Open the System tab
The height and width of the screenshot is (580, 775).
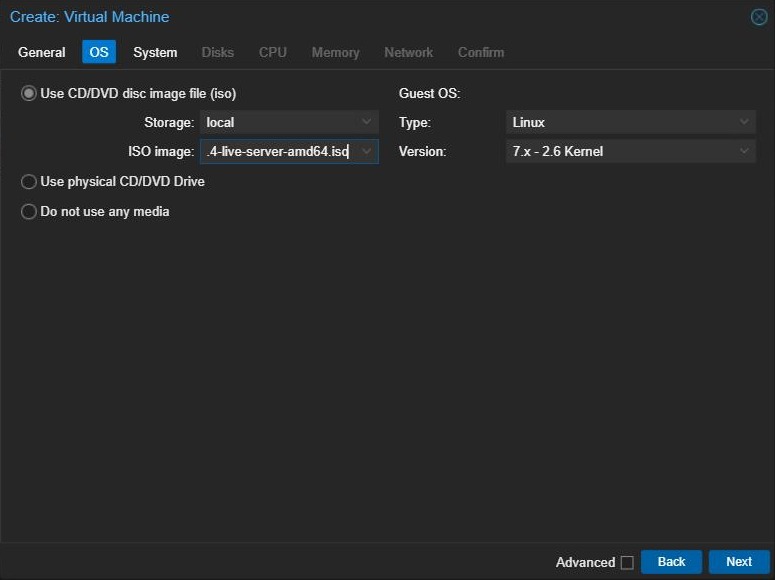tap(155, 52)
